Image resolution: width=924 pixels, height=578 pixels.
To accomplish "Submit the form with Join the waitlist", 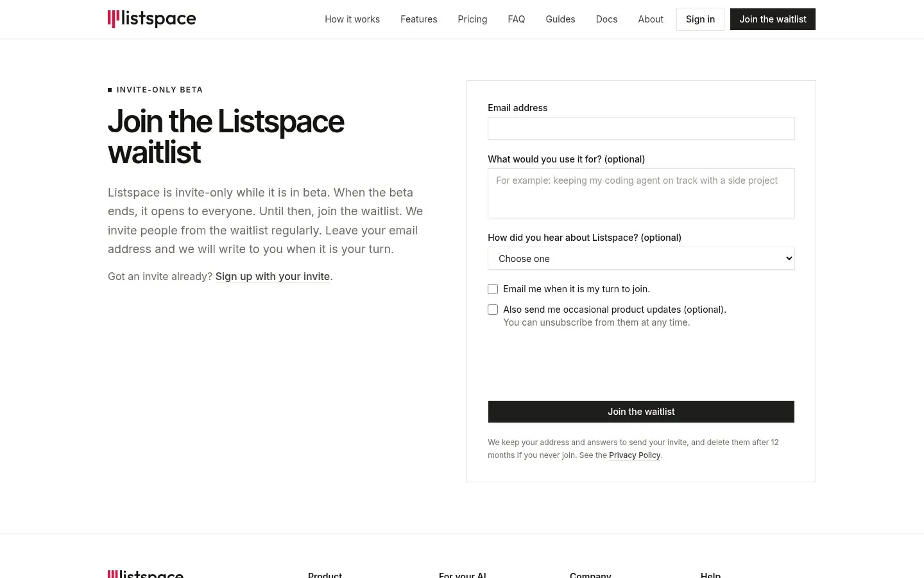I will coord(641,412).
